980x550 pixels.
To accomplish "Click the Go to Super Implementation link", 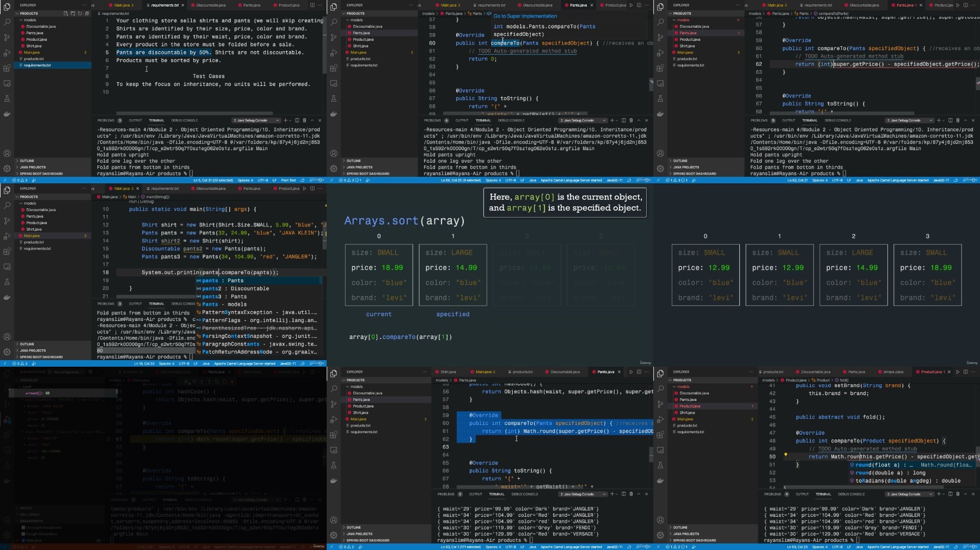I will tap(525, 16).
